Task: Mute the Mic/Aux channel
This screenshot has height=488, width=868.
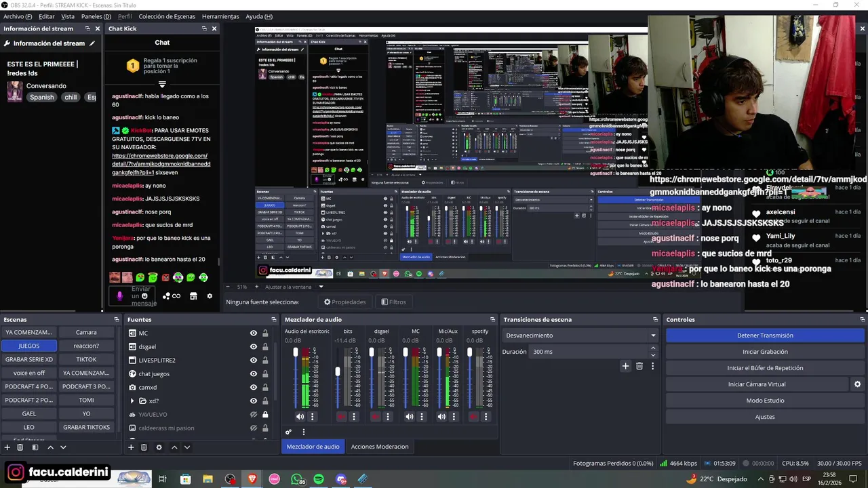Action: tap(441, 417)
